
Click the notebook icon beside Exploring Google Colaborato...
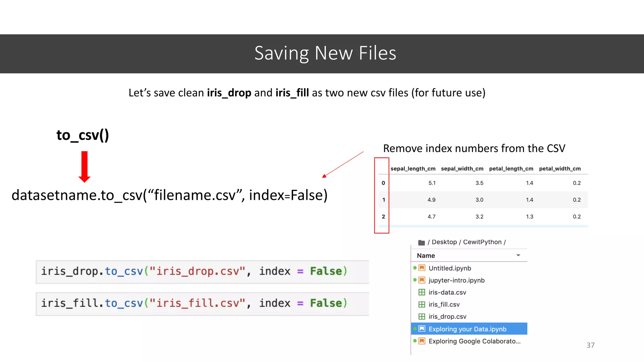click(422, 341)
